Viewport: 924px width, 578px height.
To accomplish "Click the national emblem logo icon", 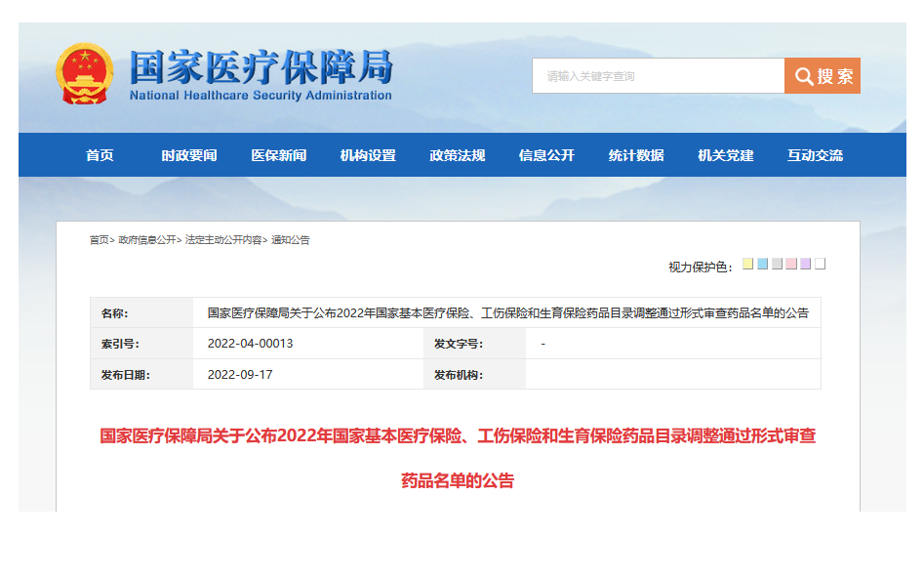I will click(x=85, y=73).
